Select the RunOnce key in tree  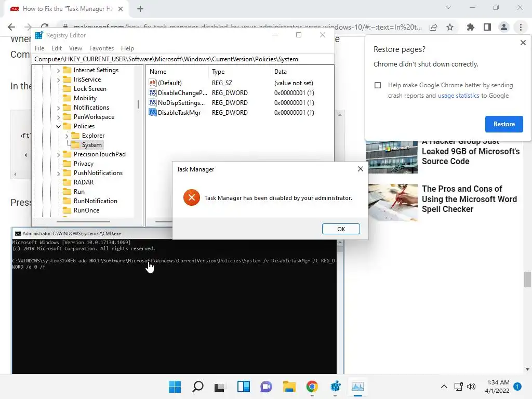click(87, 210)
